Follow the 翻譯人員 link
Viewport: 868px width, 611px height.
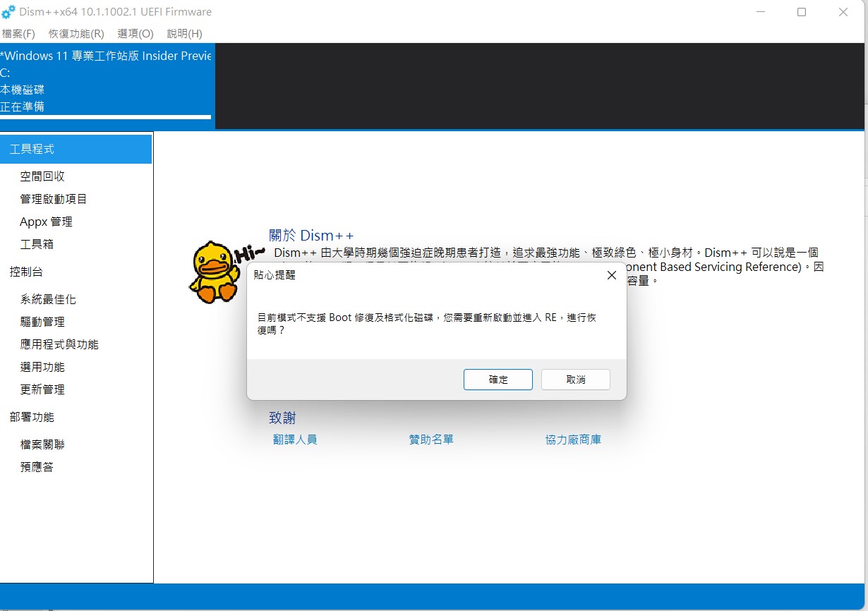coord(295,440)
